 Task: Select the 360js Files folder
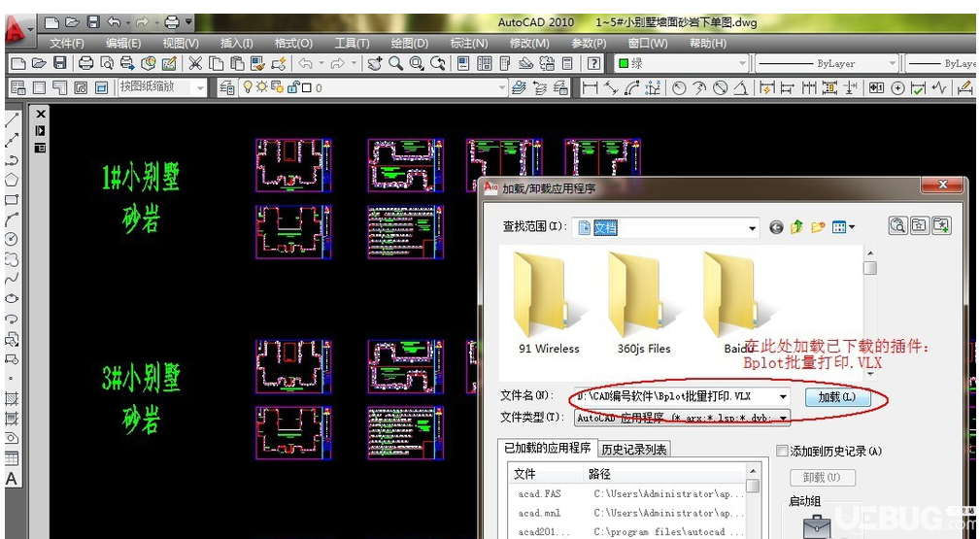click(x=644, y=305)
